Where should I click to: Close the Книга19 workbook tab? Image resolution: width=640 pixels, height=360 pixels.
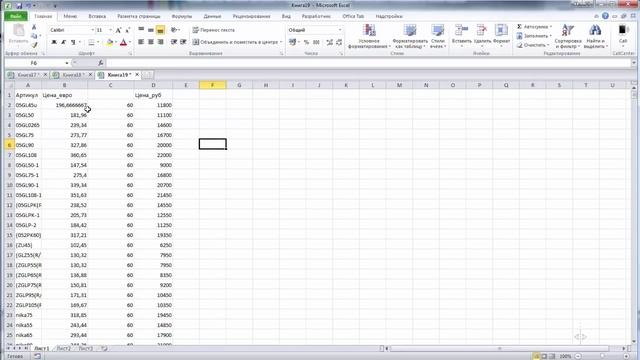coord(137,75)
